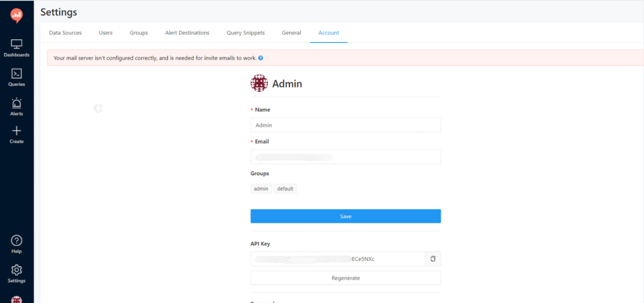Open Alerts from the sidebar
This screenshot has height=303, width=644.
pyautogui.click(x=16, y=107)
